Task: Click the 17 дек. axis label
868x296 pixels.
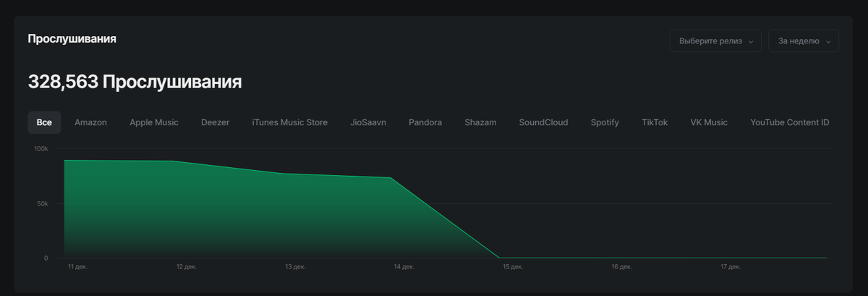Action: pyautogui.click(x=730, y=267)
